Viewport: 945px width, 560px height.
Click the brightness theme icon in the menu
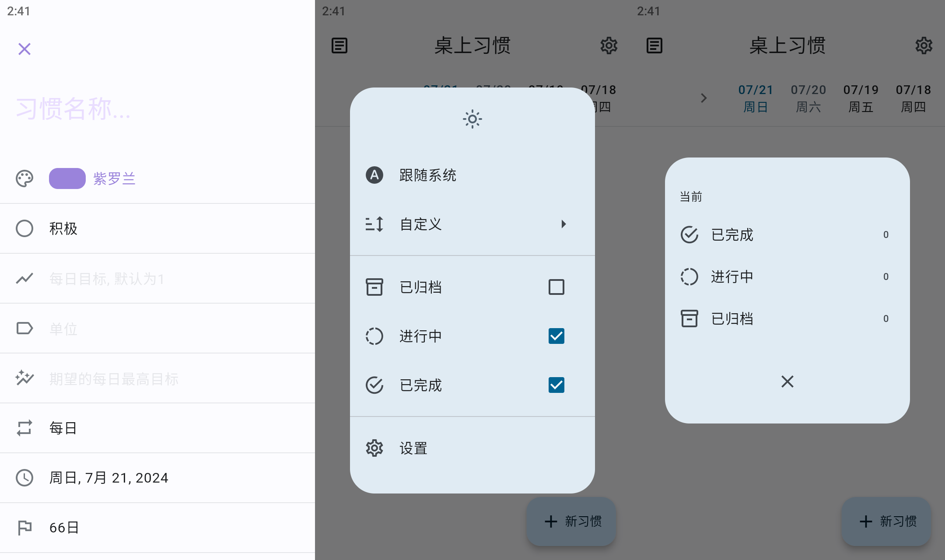(x=472, y=119)
